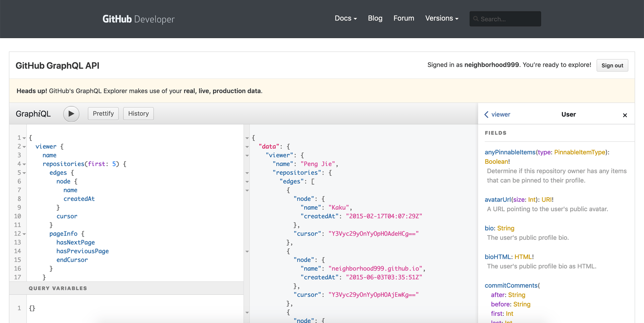This screenshot has height=323, width=644.
Task: Open anyPinnableItems field documentation
Action: [510, 152]
